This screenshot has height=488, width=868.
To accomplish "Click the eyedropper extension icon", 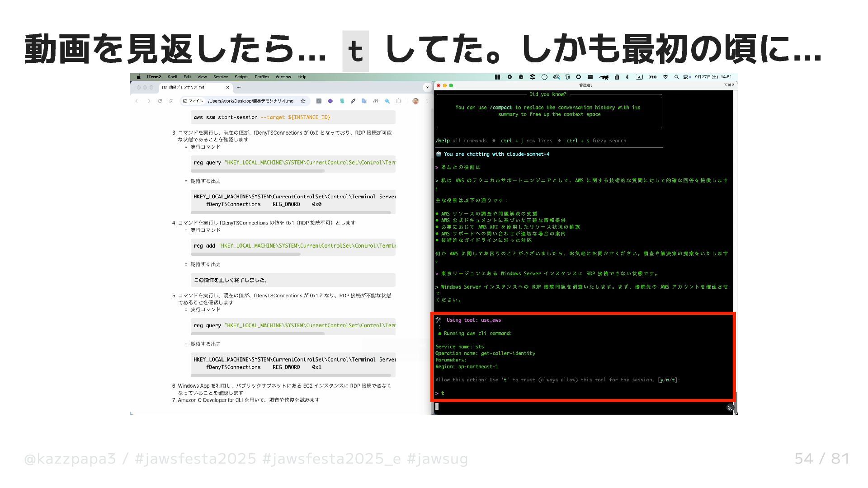I will pyautogui.click(x=353, y=101).
